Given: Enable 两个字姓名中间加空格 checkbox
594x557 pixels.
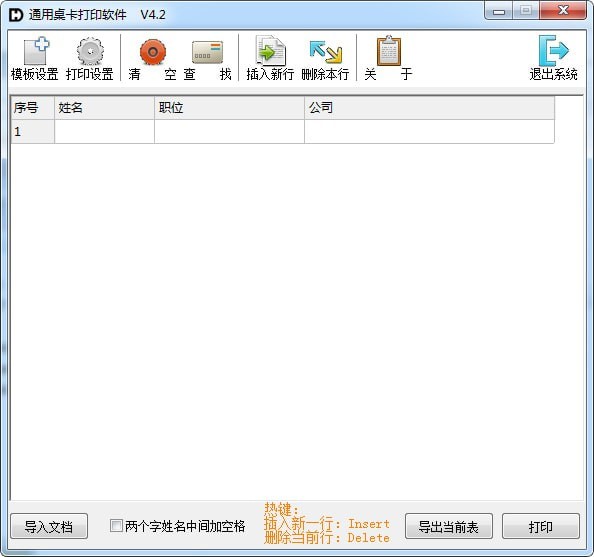Looking at the screenshot, I should [x=116, y=526].
